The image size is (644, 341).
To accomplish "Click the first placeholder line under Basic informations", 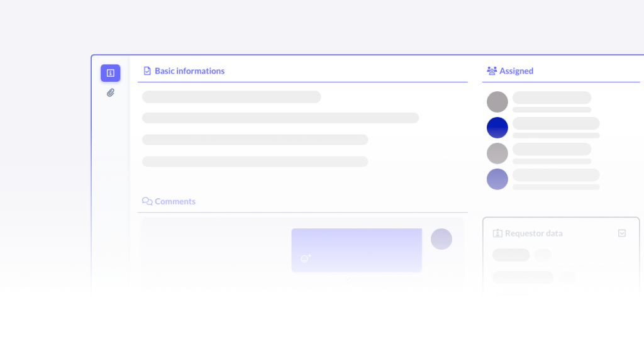I will pos(231,97).
